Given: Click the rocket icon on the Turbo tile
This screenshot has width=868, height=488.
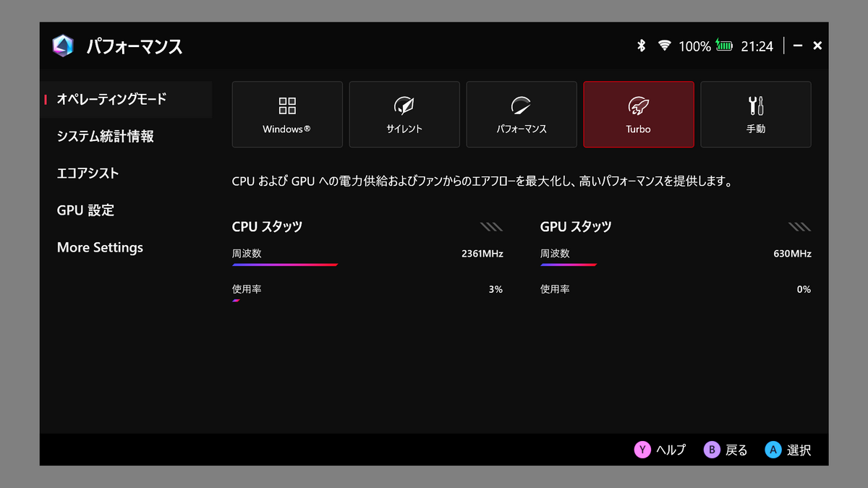Looking at the screenshot, I should pos(638,105).
